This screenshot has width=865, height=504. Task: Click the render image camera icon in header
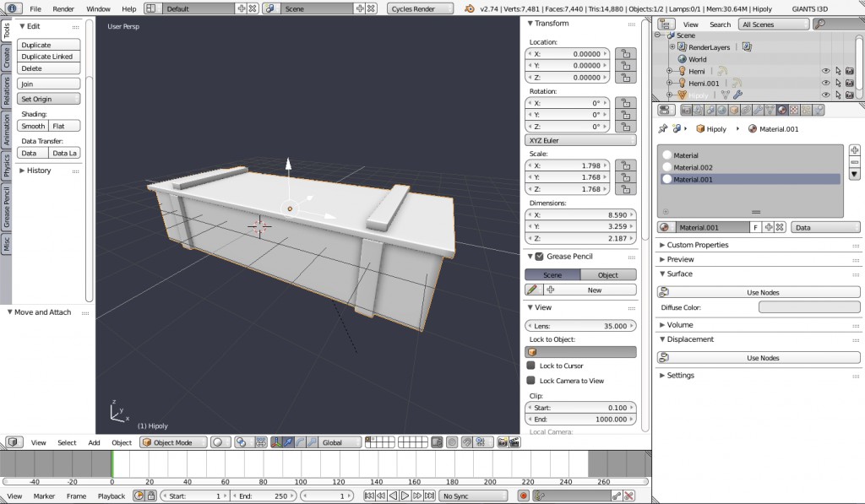pyautogui.click(x=502, y=442)
